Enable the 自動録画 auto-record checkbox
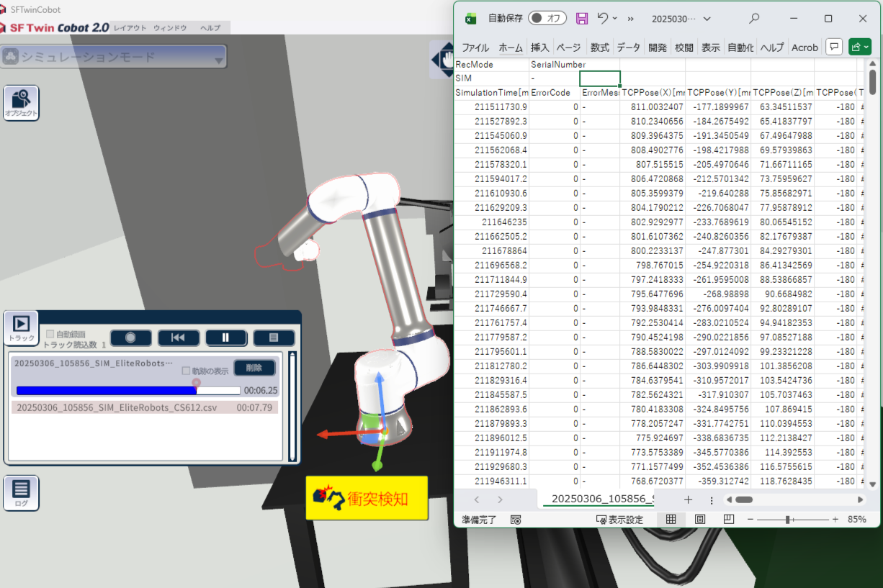883x588 pixels. click(50, 334)
